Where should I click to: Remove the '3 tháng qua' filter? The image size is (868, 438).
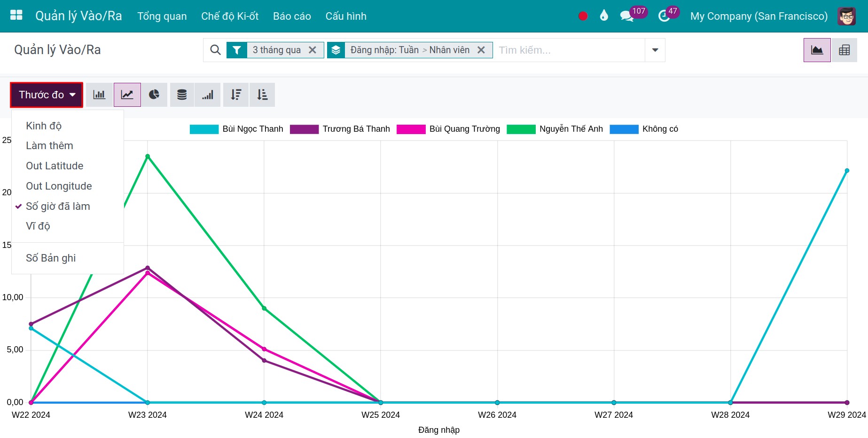click(x=313, y=50)
